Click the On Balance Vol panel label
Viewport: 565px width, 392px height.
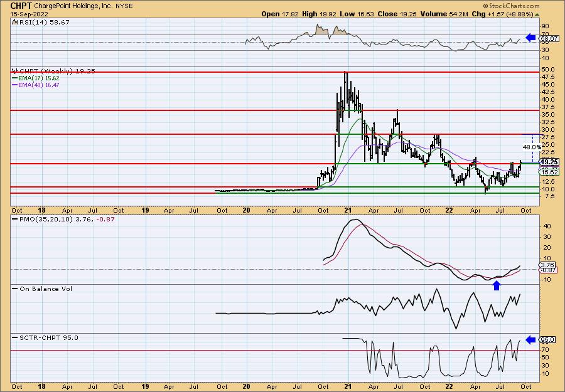click(x=46, y=289)
